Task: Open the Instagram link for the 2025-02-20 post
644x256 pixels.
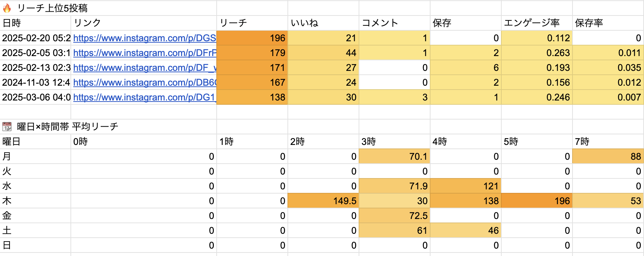Action: pos(144,38)
